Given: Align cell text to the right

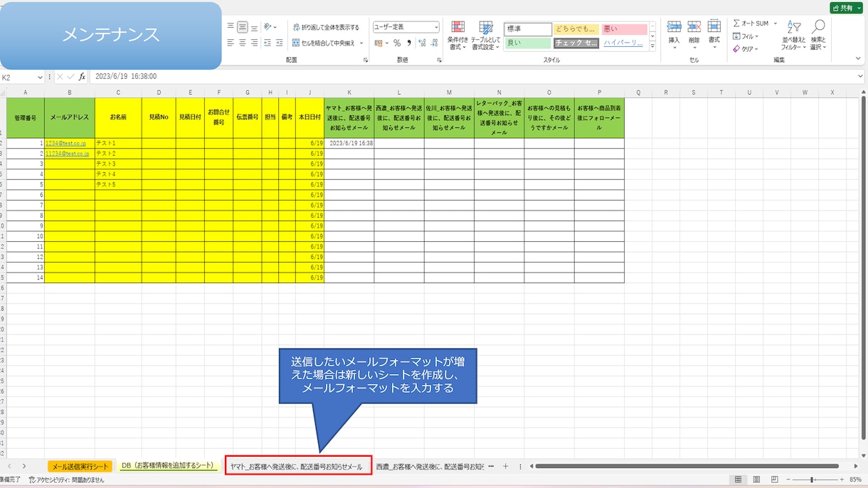Looking at the screenshot, I should pyautogui.click(x=254, y=43).
